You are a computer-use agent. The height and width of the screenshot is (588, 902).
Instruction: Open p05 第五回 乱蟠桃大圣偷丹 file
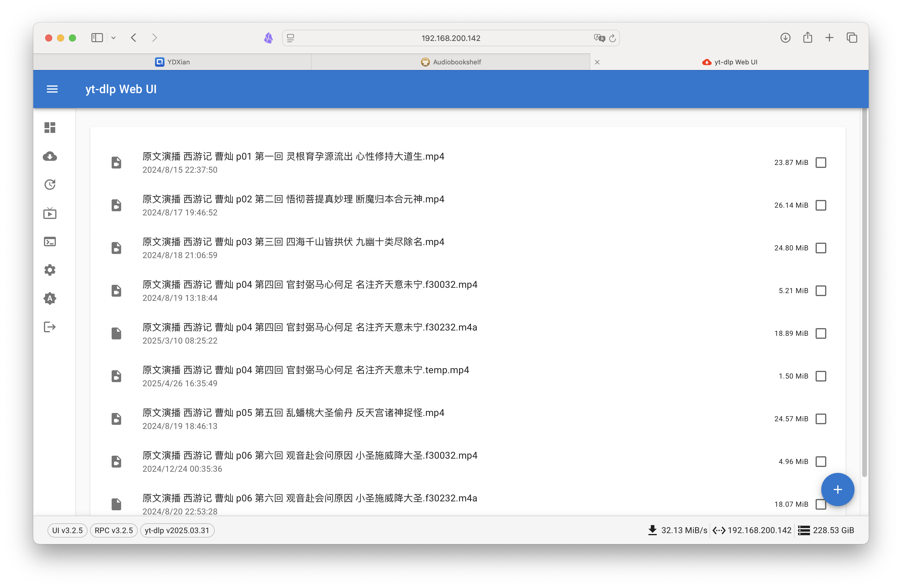(293, 413)
